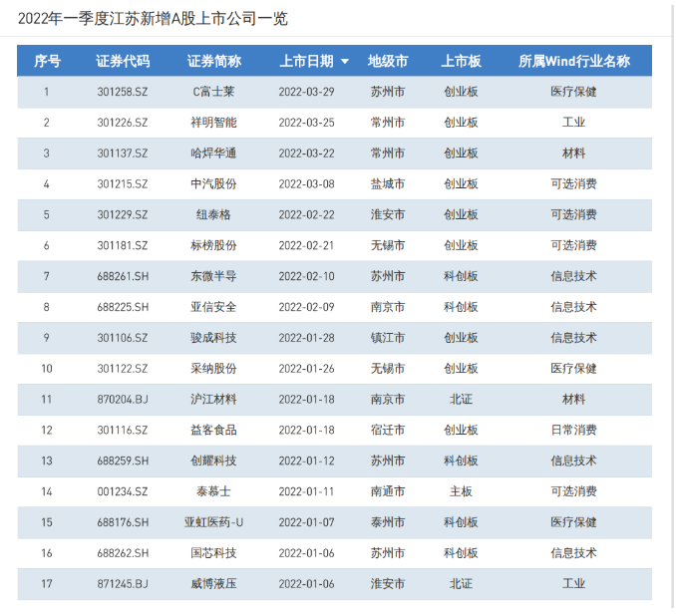Select stock code 870204.BJ

[x=123, y=400]
